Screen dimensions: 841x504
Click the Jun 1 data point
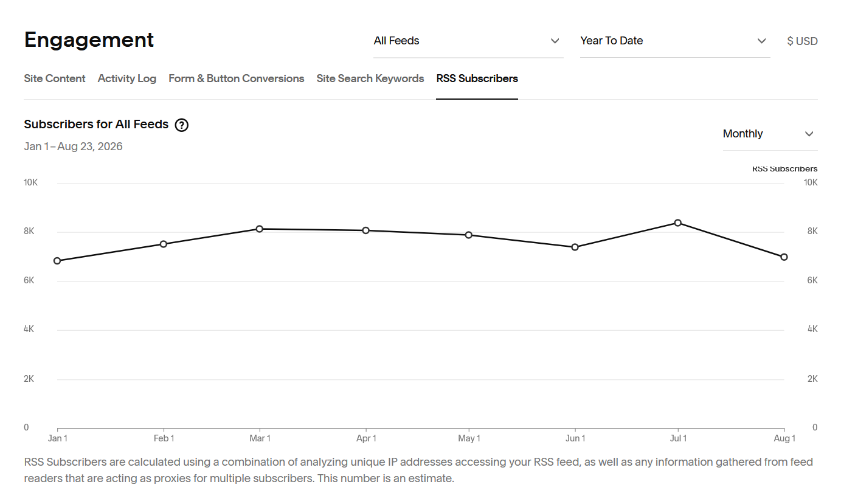pyautogui.click(x=575, y=247)
